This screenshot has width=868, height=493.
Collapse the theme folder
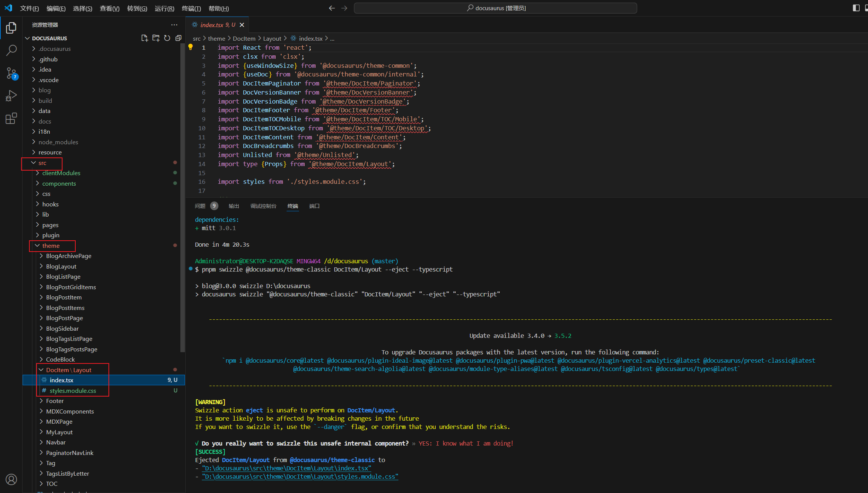pyautogui.click(x=51, y=246)
